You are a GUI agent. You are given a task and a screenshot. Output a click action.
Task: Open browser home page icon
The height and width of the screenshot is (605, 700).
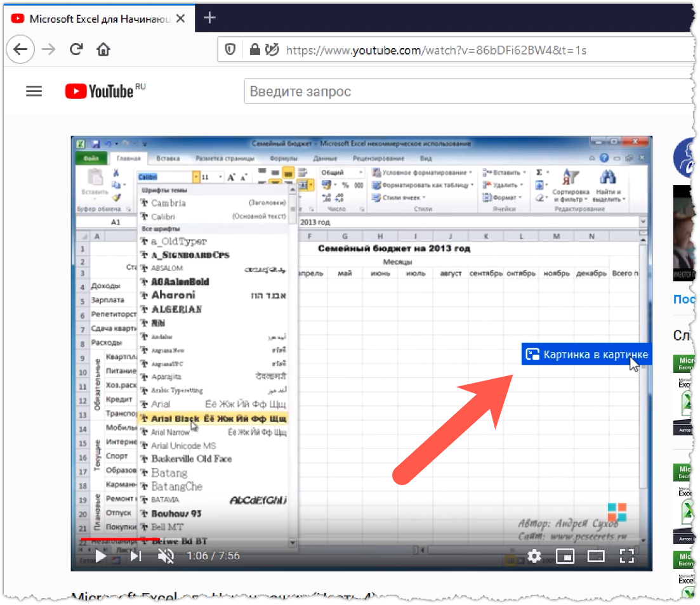click(103, 49)
